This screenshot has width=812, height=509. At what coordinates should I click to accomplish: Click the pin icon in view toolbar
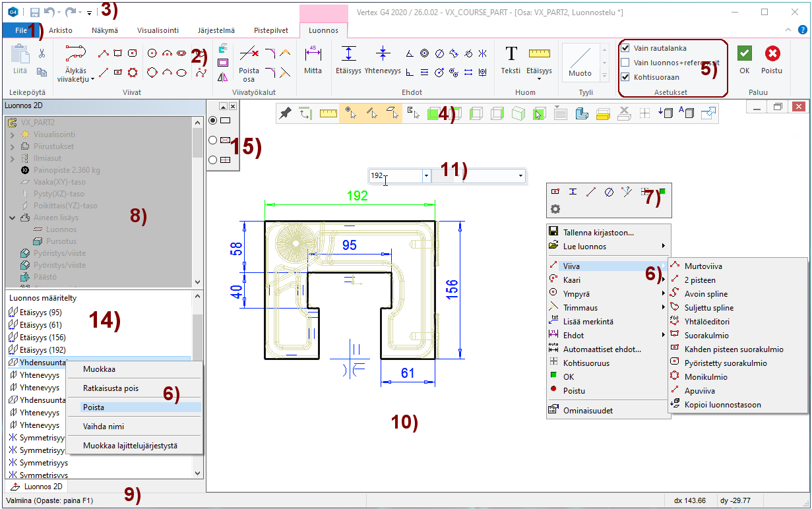pyautogui.click(x=285, y=113)
